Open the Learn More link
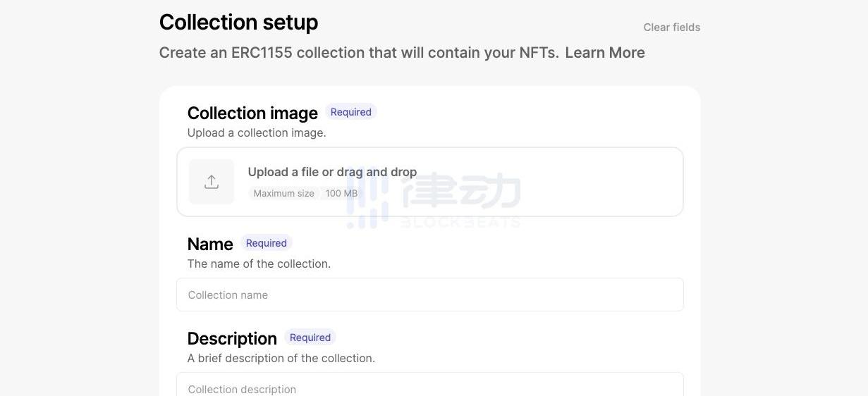The width and height of the screenshot is (868, 396). tap(605, 53)
